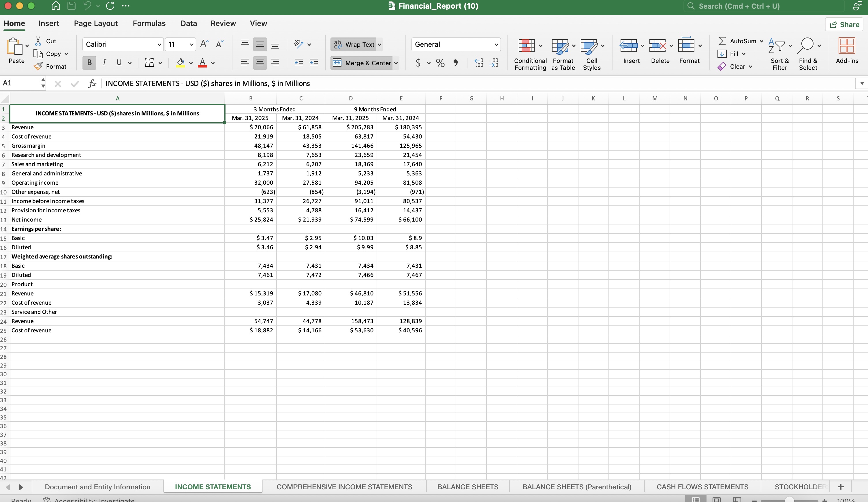Toggle center alignment

[260, 63]
